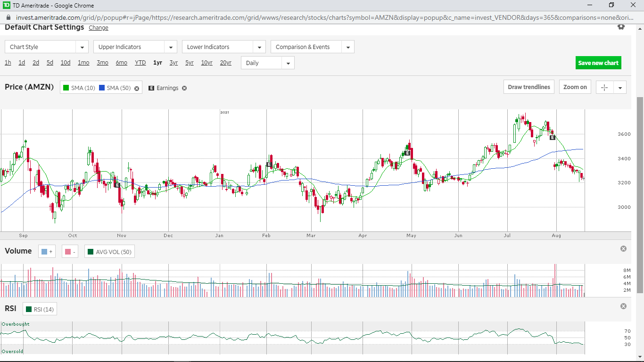The width and height of the screenshot is (644, 362).
Task: Pick the 10yr time range
Action: [207, 63]
